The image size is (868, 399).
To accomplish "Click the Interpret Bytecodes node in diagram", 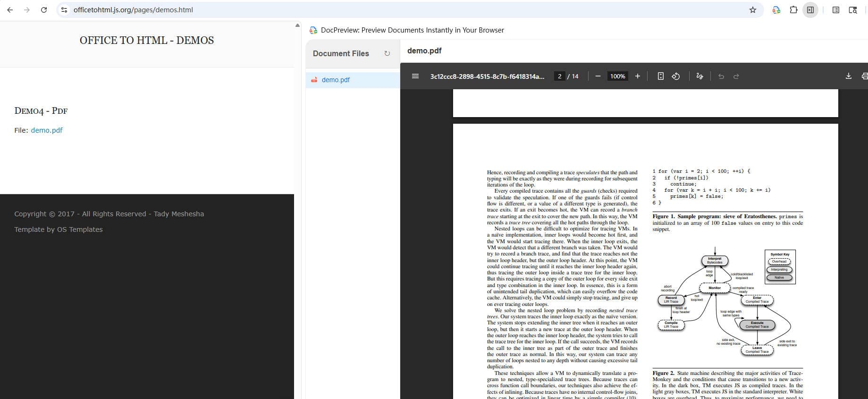I will click(x=715, y=260).
